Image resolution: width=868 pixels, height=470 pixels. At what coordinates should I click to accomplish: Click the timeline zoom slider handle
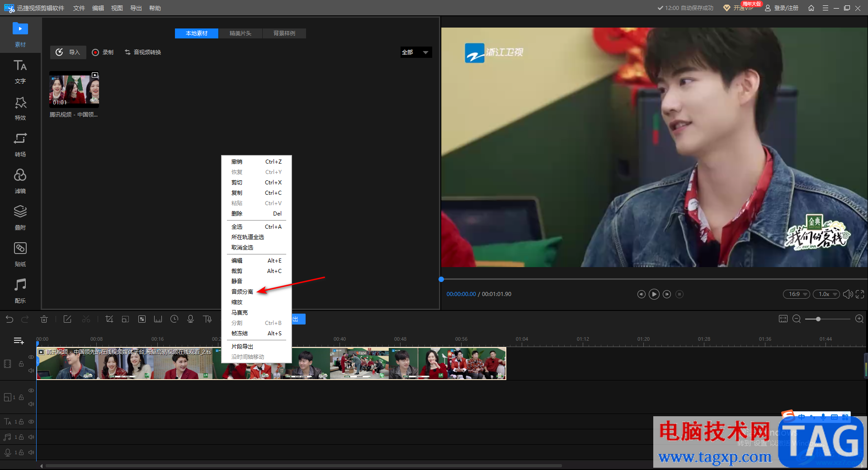click(818, 319)
